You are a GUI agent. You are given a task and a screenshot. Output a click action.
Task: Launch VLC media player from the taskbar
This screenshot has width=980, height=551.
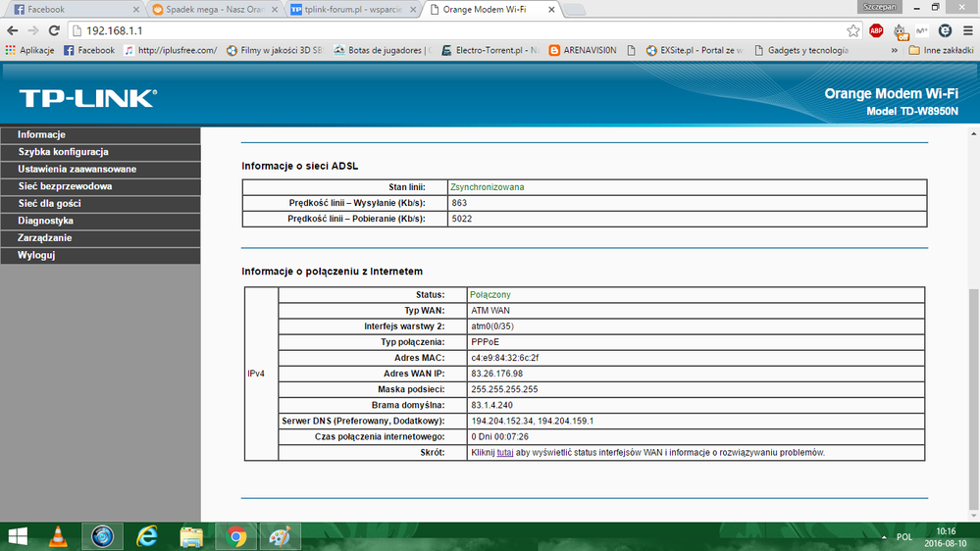point(58,536)
